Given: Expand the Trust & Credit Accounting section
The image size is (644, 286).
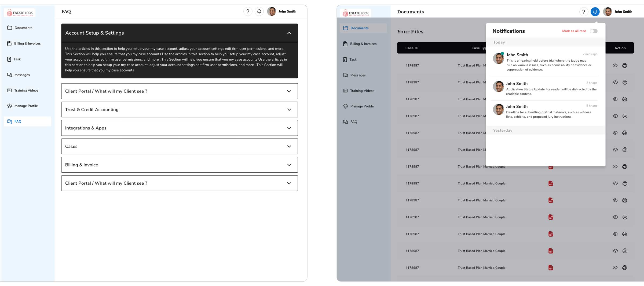Looking at the screenshot, I should pyautogui.click(x=289, y=110).
